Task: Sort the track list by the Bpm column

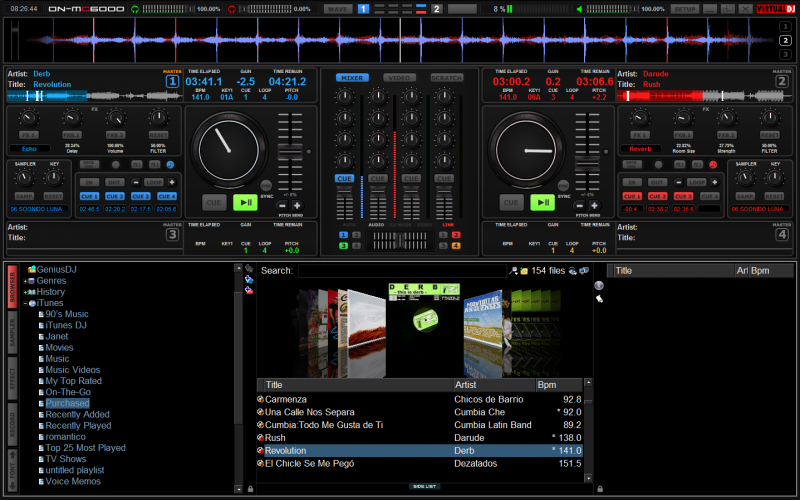Action: tap(559, 385)
